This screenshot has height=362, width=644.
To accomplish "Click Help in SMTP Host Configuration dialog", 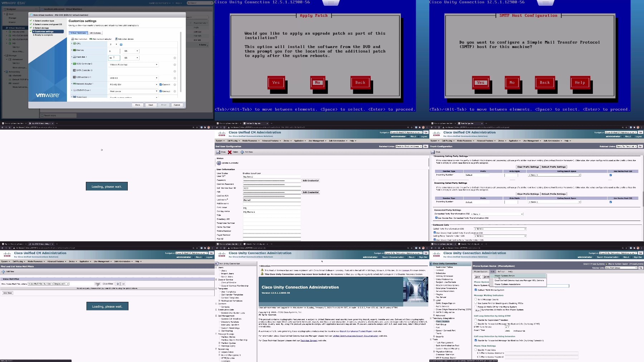I will [x=580, y=82].
